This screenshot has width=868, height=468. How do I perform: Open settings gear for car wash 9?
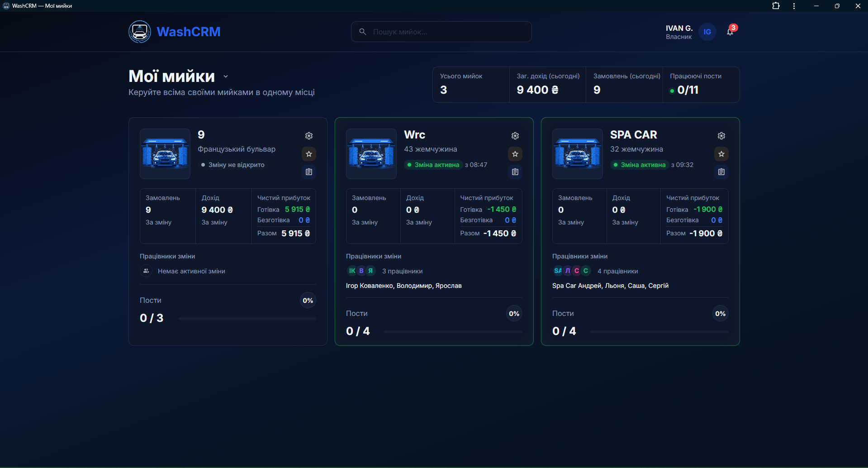(309, 136)
